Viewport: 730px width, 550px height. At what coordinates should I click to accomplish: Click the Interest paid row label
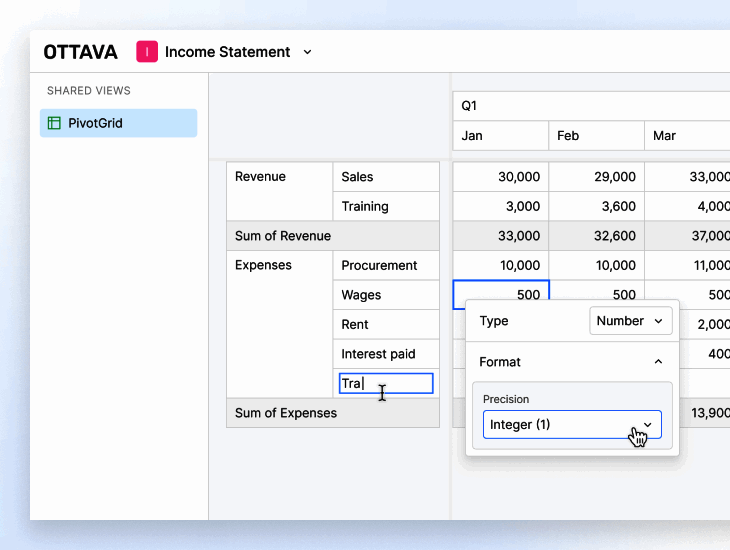[x=385, y=354]
